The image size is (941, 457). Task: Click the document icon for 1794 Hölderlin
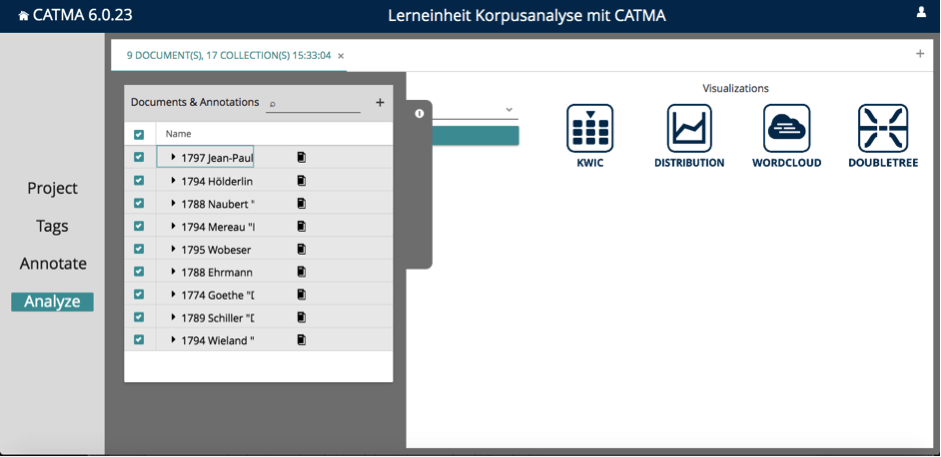(301, 181)
